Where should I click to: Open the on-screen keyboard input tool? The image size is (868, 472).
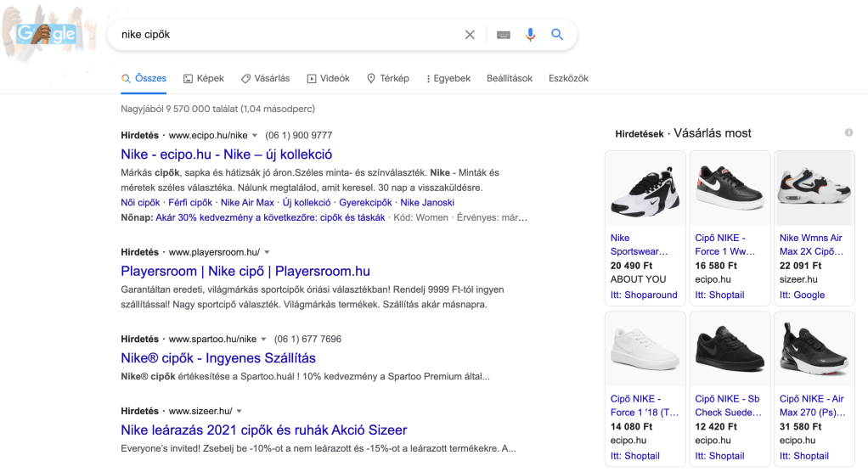(x=504, y=35)
